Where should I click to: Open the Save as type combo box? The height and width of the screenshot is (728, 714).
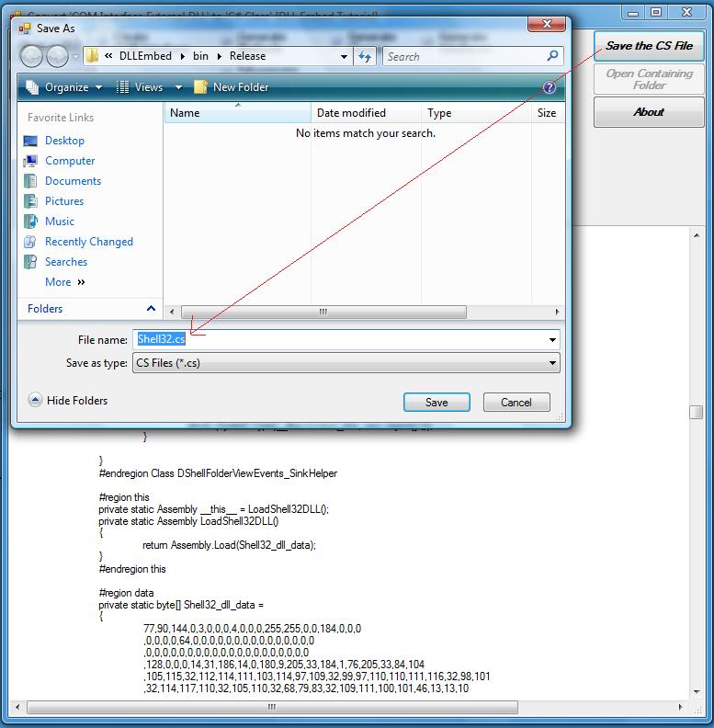346,363
